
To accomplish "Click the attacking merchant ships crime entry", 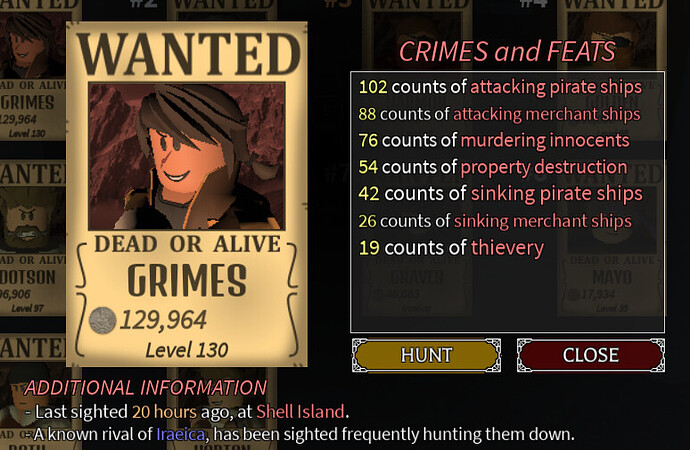I will pos(499,114).
